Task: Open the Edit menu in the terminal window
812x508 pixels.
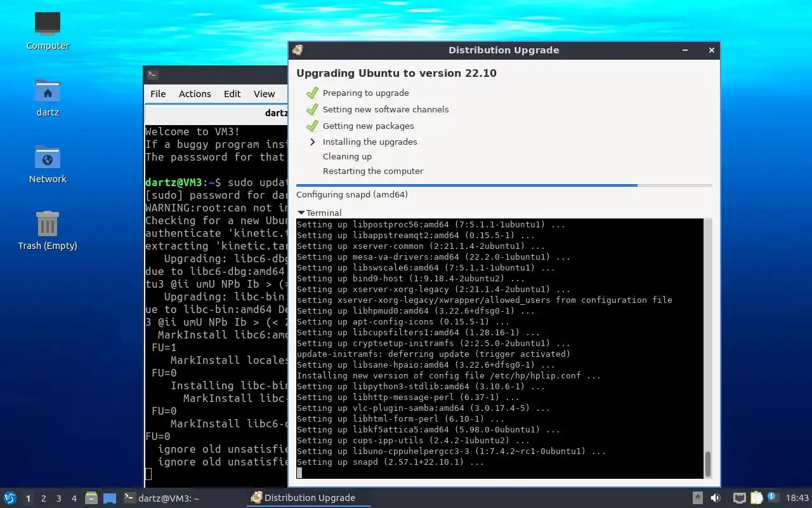Action: tap(232, 93)
